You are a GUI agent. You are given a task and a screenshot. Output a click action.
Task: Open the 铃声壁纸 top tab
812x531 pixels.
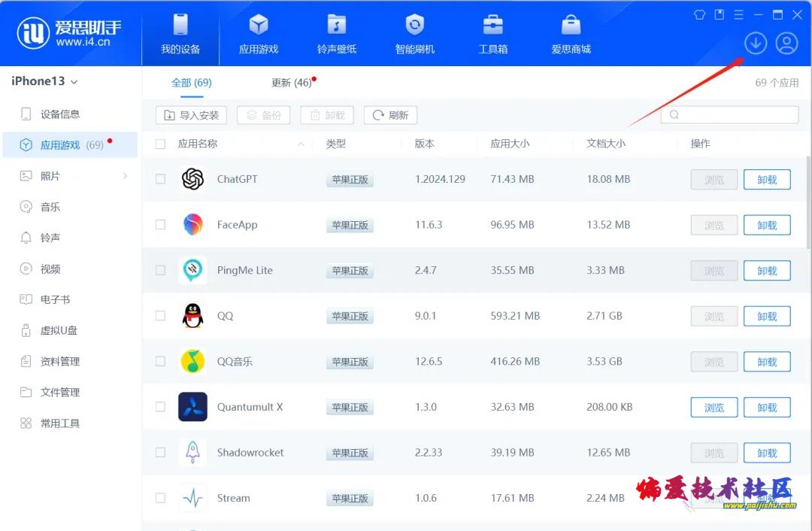[x=337, y=33]
